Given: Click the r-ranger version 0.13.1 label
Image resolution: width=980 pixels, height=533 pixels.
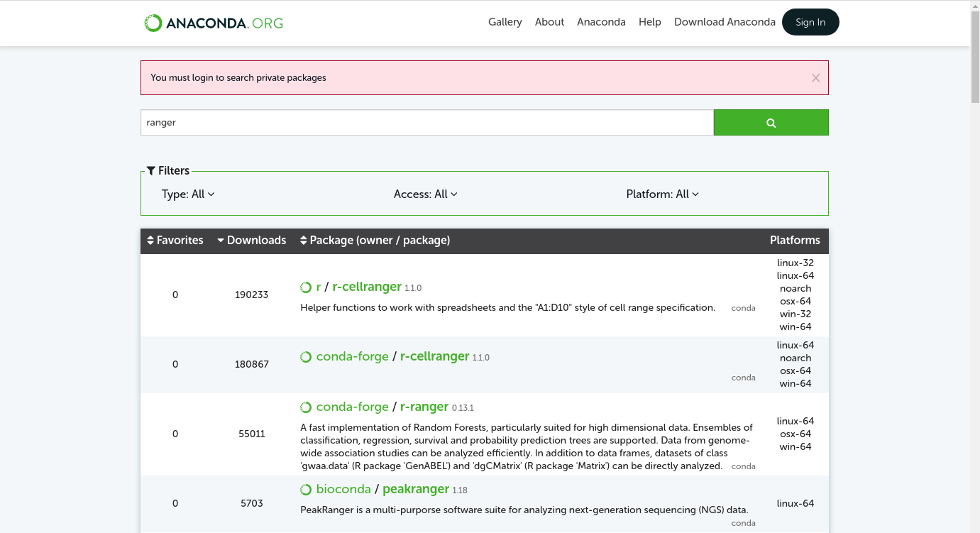Looking at the screenshot, I should point(463,408).
